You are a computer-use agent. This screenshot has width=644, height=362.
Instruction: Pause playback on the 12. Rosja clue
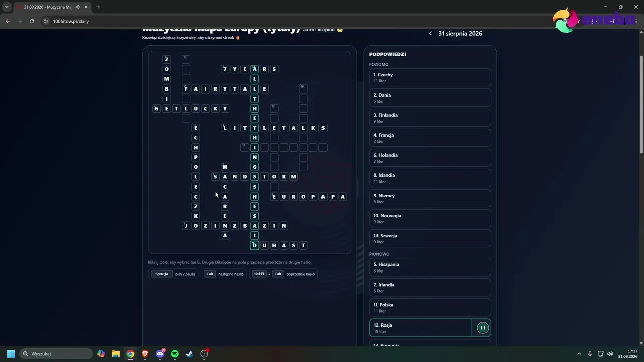(482, 328)
